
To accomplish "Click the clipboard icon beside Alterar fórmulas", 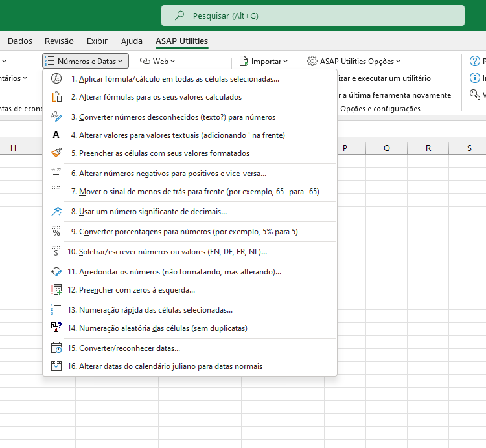I will [x=57, y=97].
